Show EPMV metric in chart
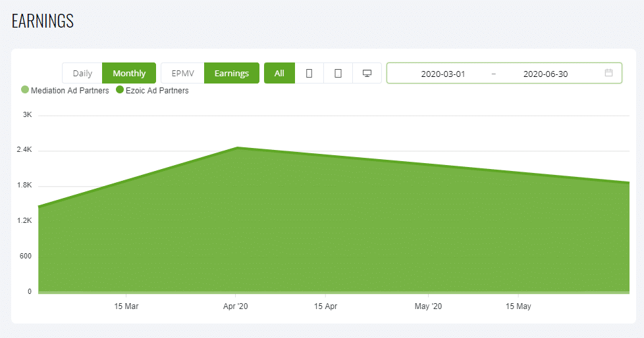The height and width of the screenshot is (338, 644). [182, 73]
